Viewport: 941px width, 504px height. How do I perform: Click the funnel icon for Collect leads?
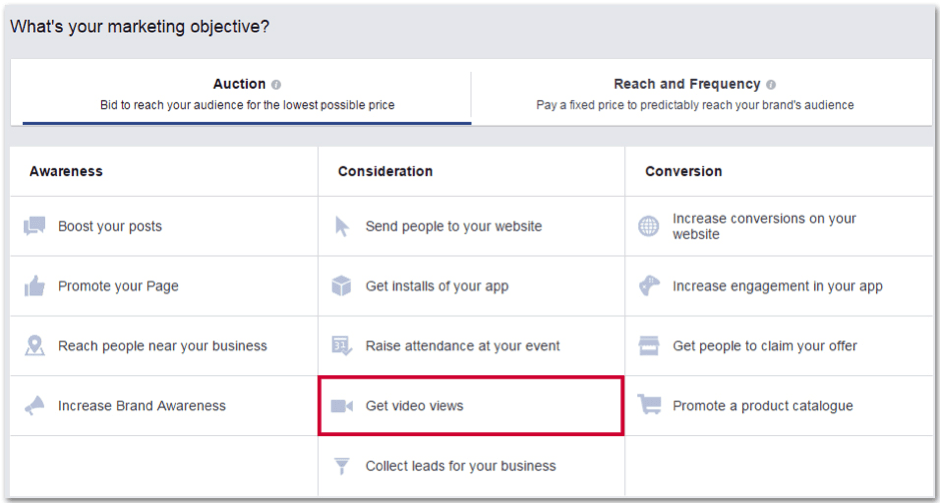(x=341, y=466)
